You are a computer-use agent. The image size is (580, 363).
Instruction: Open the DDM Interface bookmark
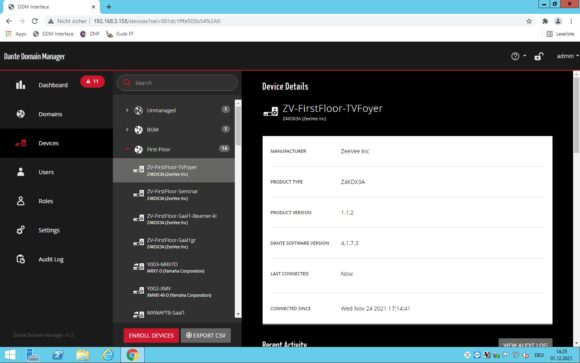(x=53, y=34)
